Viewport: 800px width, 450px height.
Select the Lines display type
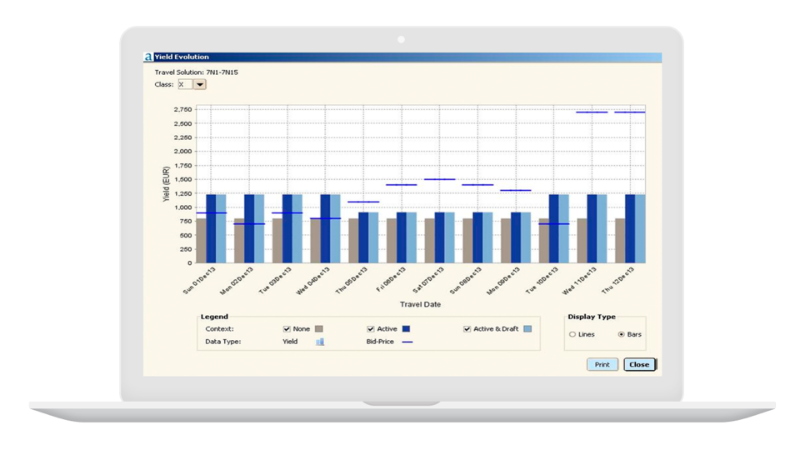point(571,334)
